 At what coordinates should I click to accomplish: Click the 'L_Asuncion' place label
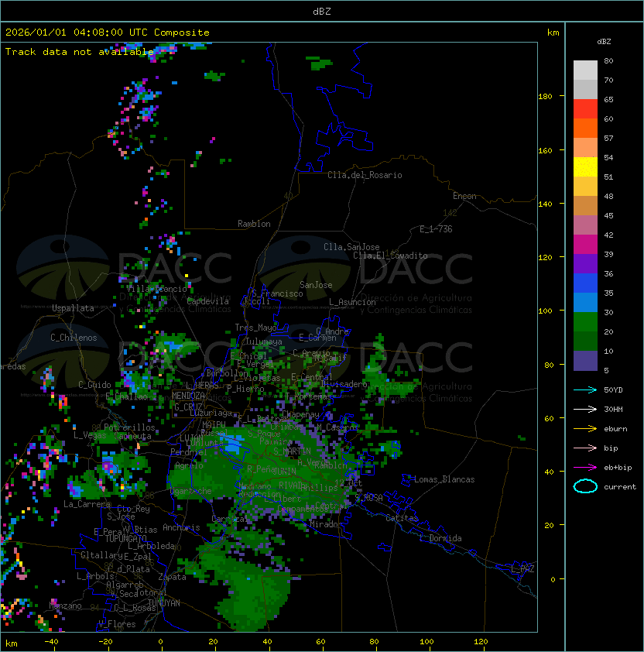click(352, 302)
